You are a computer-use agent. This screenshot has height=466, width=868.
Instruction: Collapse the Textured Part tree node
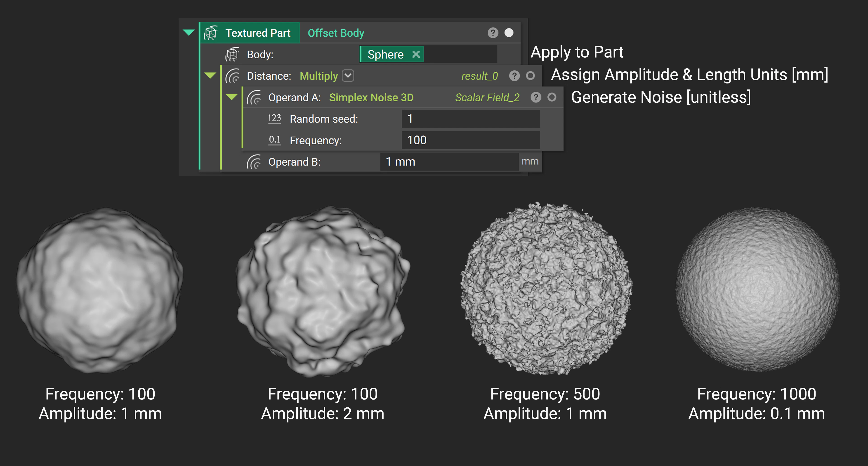click(x=189, y=32)
